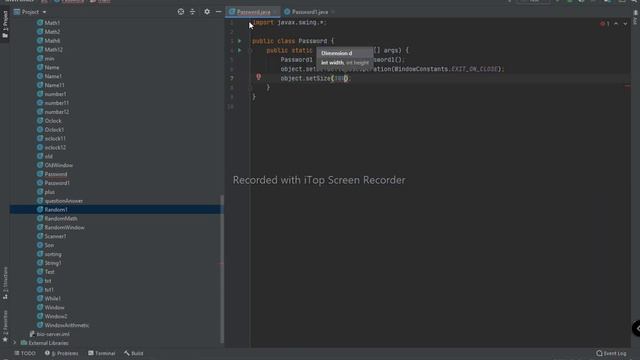Open Project panel settings gear
The height and width of the screenshot is (360, 640).
coord(207,12)
